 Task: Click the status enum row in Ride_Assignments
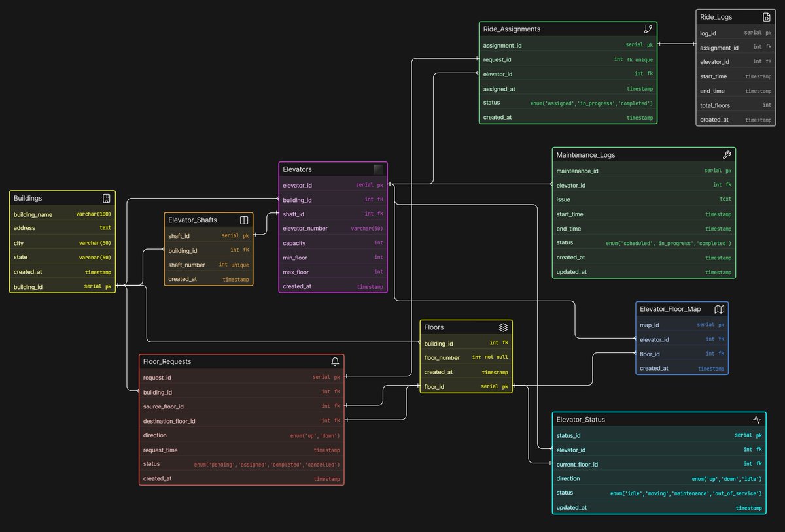click(568, 103)
